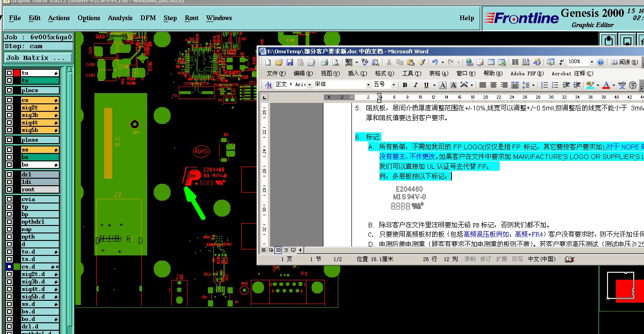Click the highlight color marker icon
Image resolution: width=644 pixels, height=334 pixels.
coord(590,85)
